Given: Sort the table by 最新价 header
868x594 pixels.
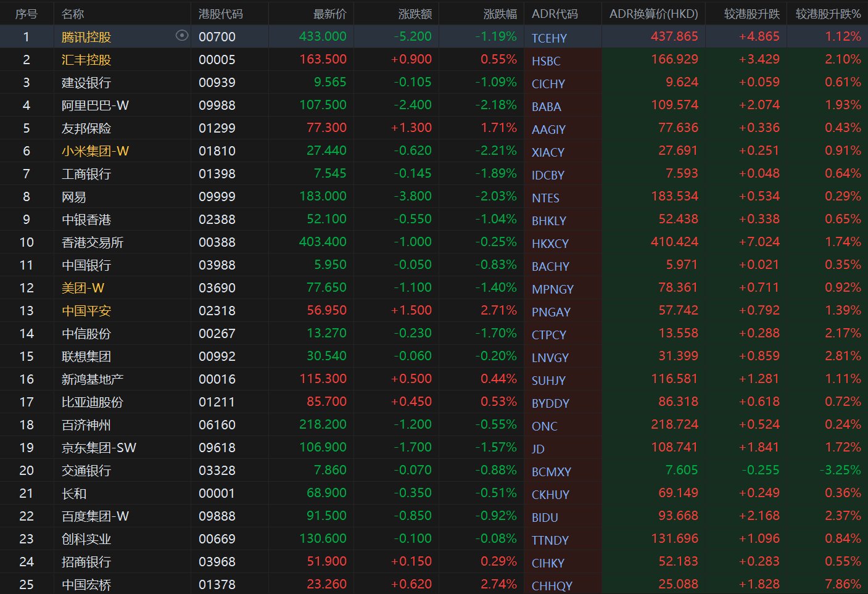Looking at the screenshot, I should [330, 14].
